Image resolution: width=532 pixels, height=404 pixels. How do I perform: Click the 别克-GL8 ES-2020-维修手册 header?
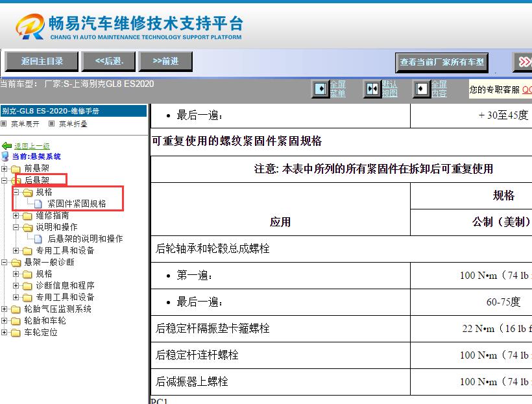73,111
